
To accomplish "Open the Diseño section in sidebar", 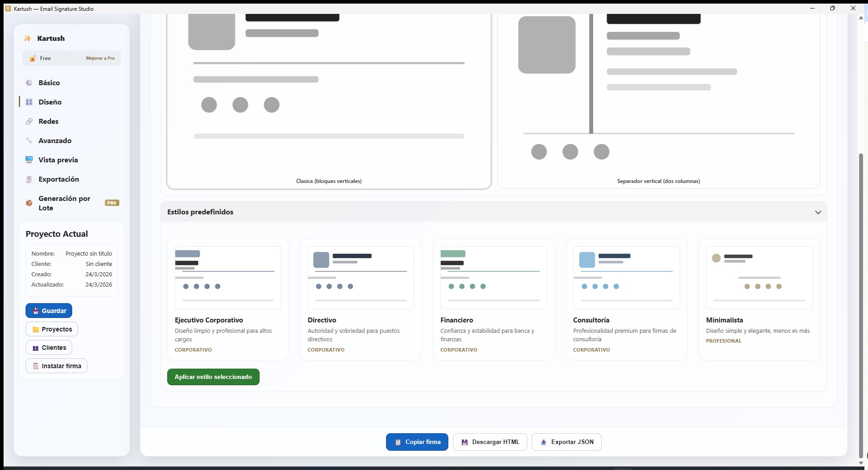I will (x=50, y=102).
